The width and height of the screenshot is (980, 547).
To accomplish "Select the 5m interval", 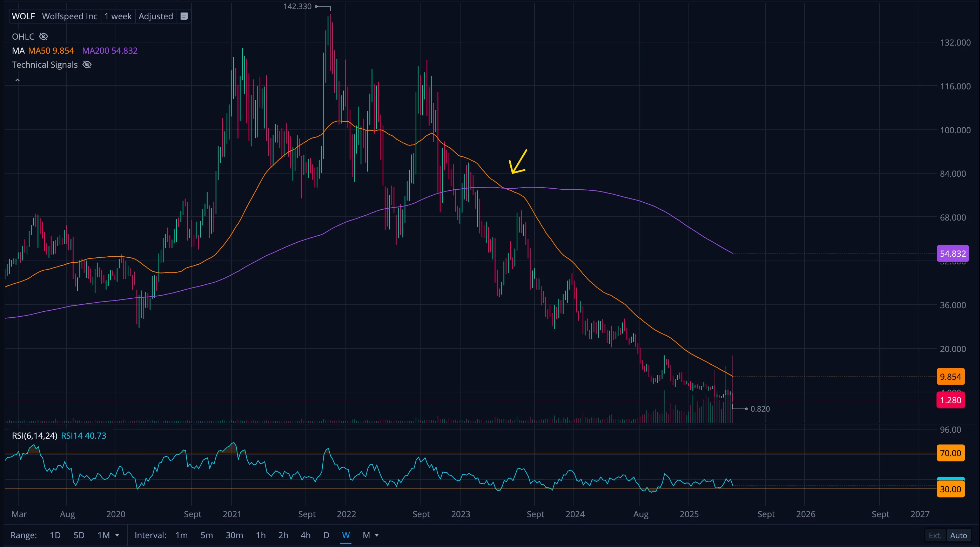I will 207,535.
